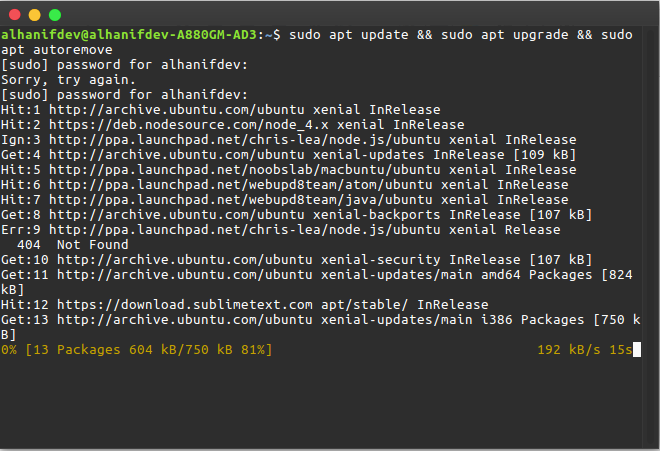Image resolution: width=660 pixels, height=451 pixels.
Task: Click the 'apt autoremove' command continuation line
Action: coord(57,50)
